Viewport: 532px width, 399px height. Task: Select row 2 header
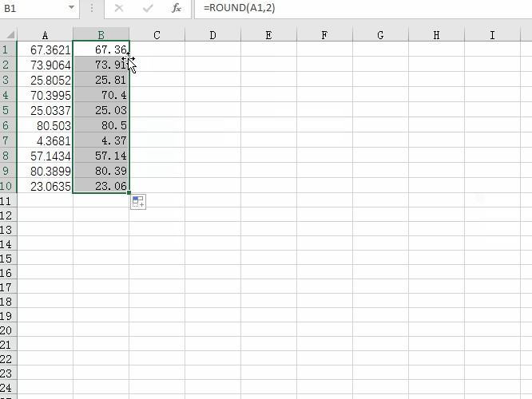tap(8, 65)
